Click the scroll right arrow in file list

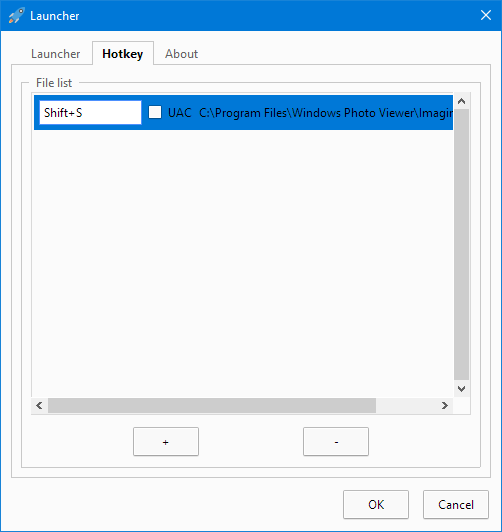click(x=445, y=405)
